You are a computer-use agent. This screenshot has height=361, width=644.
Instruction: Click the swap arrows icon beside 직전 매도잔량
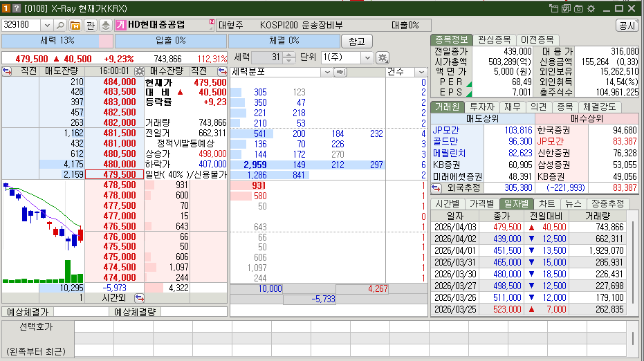[x=7, y=71]
